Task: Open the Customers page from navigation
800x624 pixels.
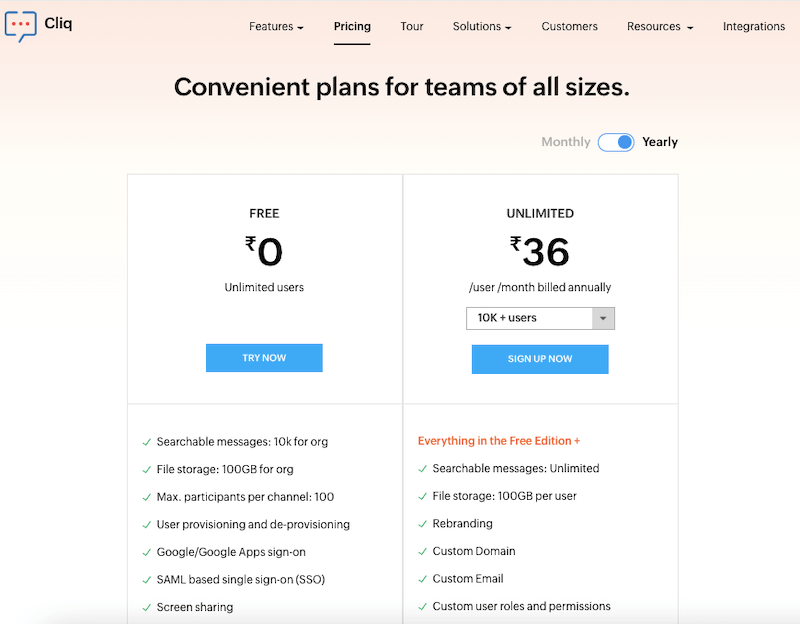Action: [569, 27]
